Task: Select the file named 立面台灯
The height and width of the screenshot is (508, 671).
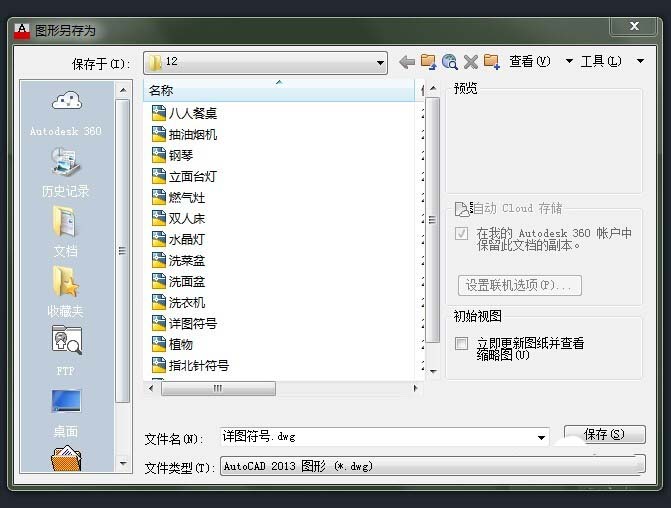Action: pos(193,176)
